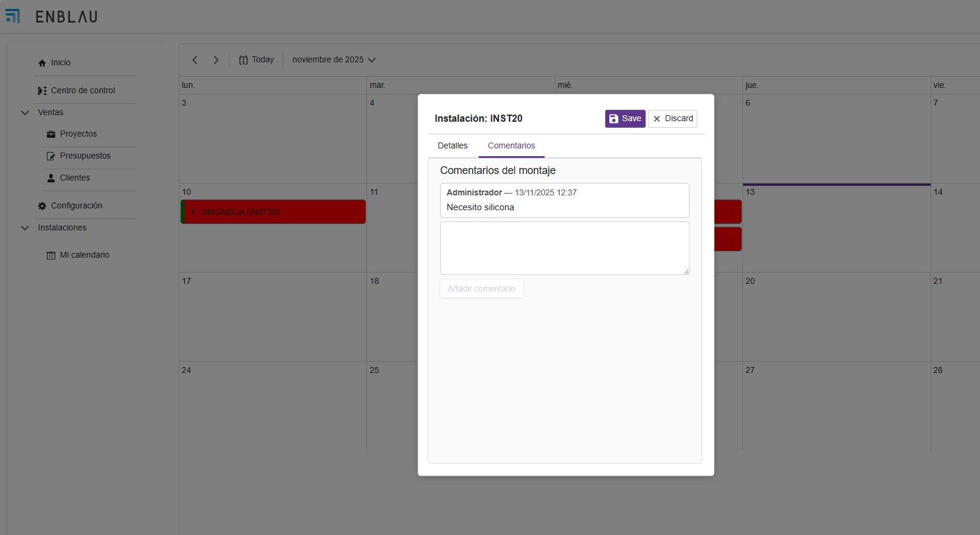The width and height of the screenshot is (980, 535).
Task: Open the MAGNOLIA (INST20) calendar event
Action: click(273, 212)
